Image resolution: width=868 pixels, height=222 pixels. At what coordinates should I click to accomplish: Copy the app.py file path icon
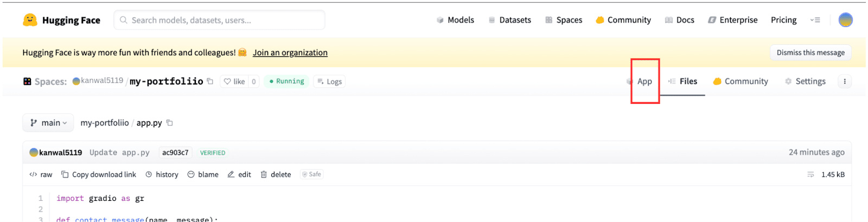pyautogui.click(x=170, y=123)
